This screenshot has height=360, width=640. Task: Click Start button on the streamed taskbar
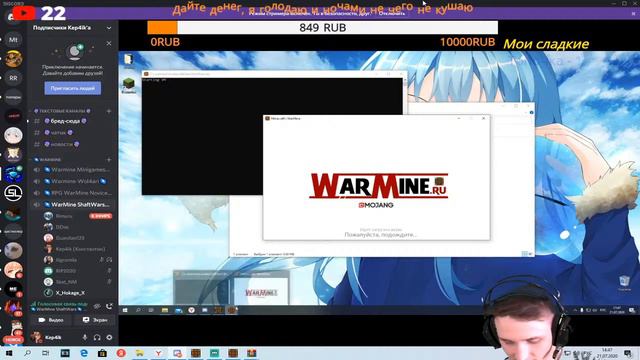coord(125,310)
